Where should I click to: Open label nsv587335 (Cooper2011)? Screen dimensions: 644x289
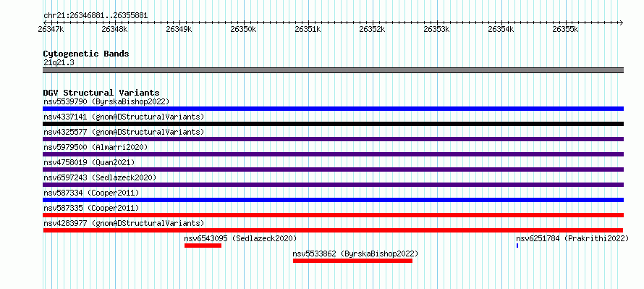click(91, 208)
